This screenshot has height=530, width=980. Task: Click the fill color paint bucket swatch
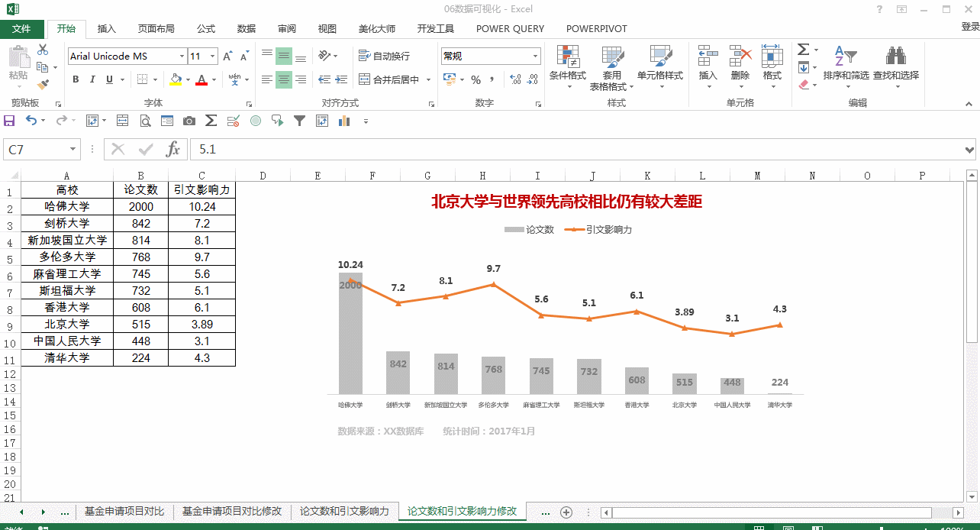(x=176, y=79)
